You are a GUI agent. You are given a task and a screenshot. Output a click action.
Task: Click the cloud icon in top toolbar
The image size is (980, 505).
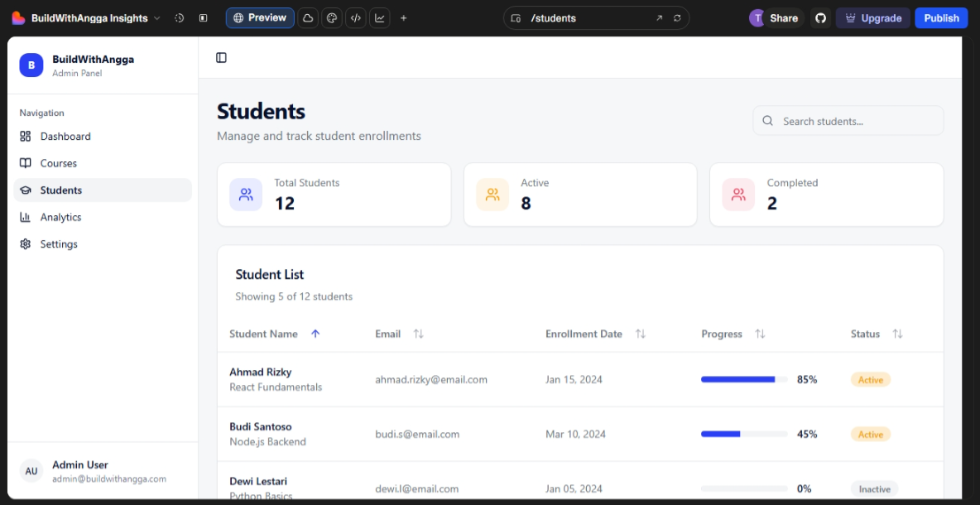pyautogui.click(x=308, y=18)
